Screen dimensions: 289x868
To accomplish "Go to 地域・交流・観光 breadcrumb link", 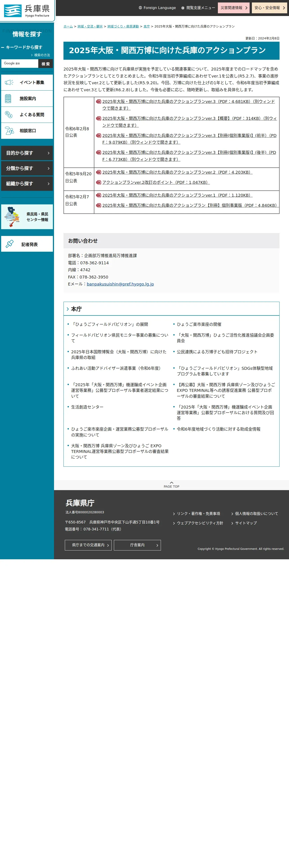I will click(x=90, y=26).
